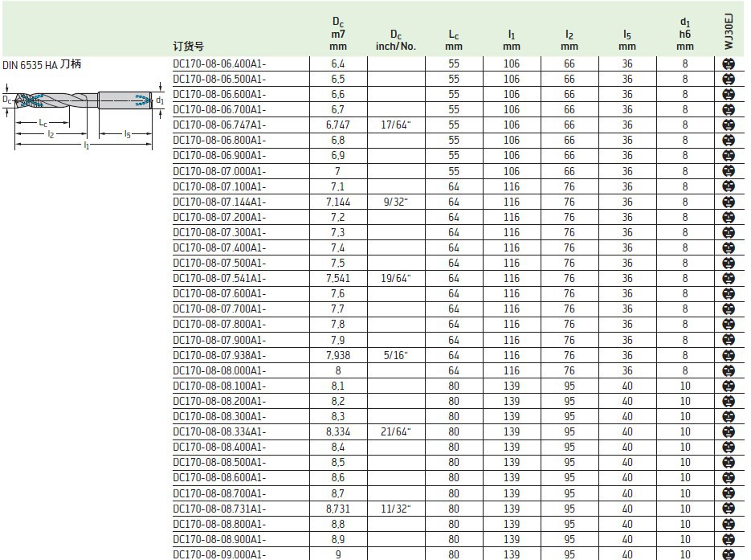Click the availability icon for DC170-08-06.500A1-

728,79
